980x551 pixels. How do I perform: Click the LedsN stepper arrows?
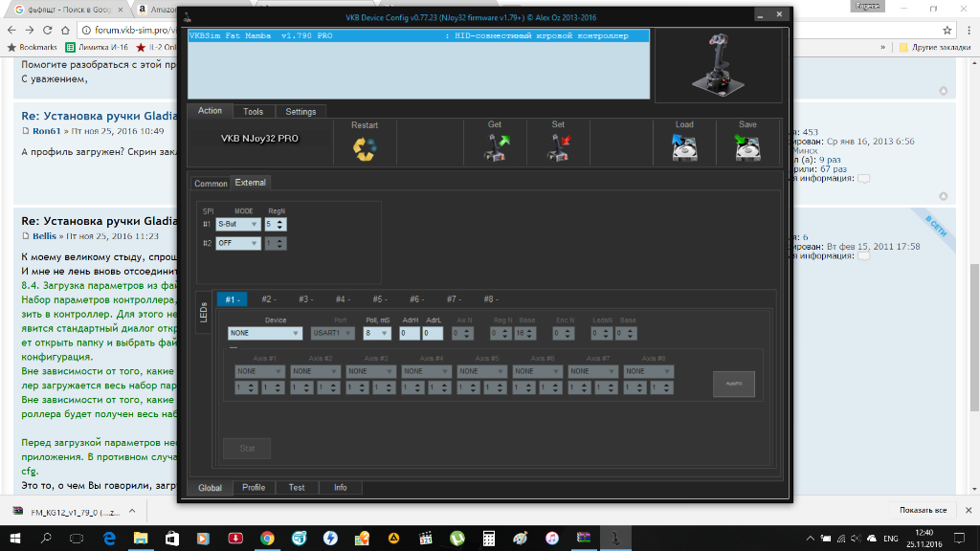pos(606,334)
